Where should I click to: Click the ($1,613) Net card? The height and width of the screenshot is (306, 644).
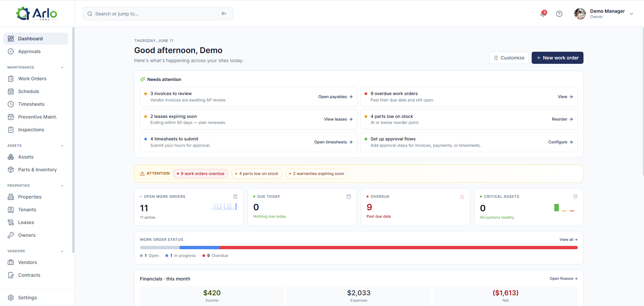click(506, 296)
